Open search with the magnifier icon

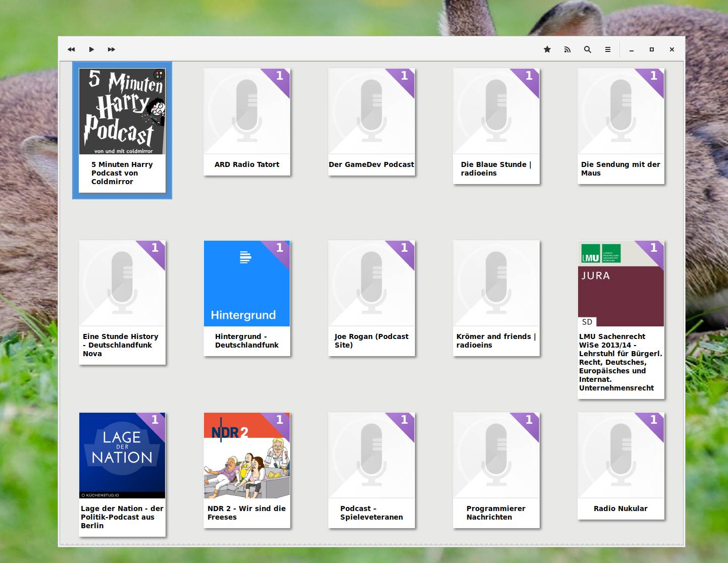tap(588, 49)
